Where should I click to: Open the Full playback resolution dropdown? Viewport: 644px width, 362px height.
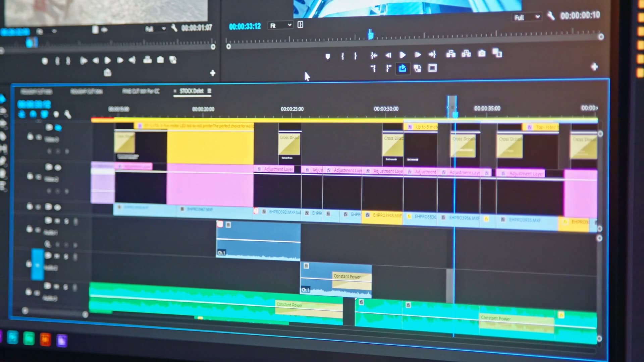click(x=527, y=16)
